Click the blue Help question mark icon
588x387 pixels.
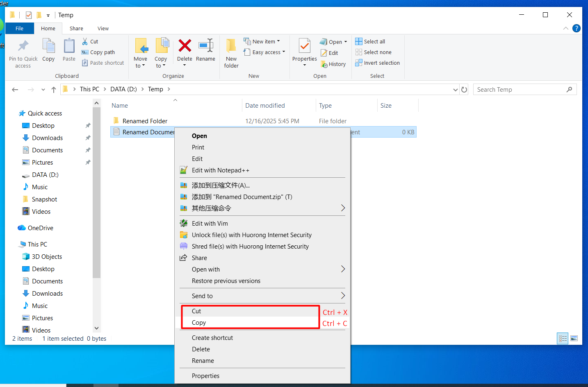(576, 28)
